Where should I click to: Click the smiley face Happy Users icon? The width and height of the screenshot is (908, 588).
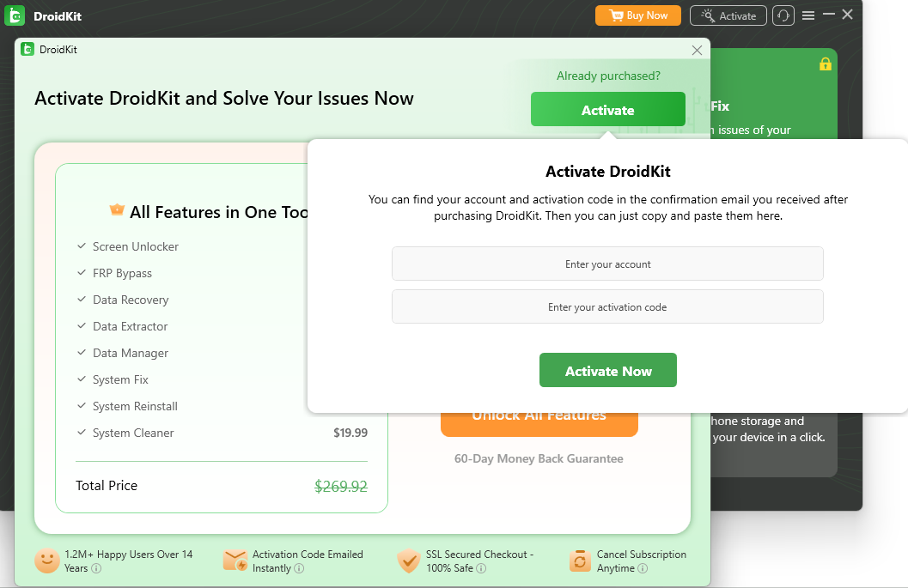click(x=47, y=561)
